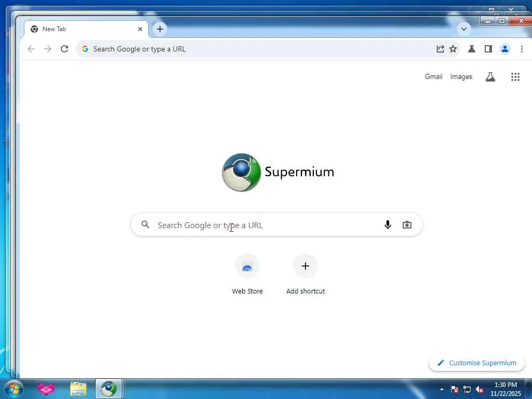The width and height of the screenshot is (532, 399).
Task: Start voice search with the microphone
Action: [388, 224]
